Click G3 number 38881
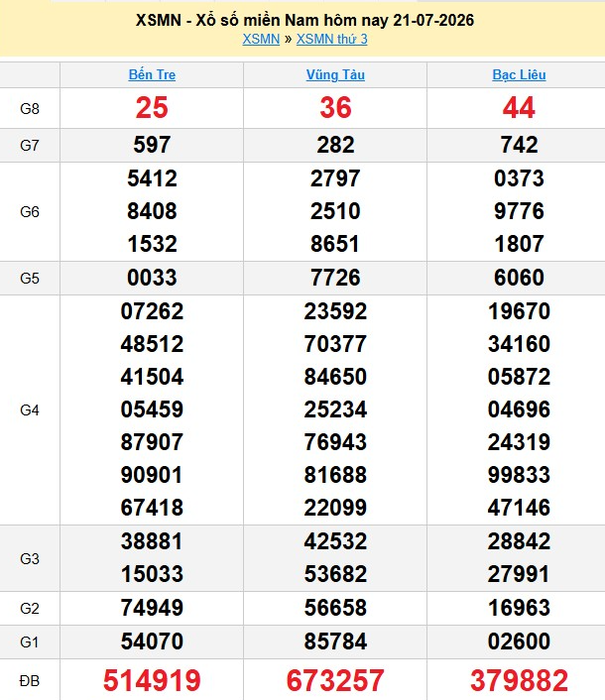This screenshot has width=605, height=700. (x=152, y=541)
